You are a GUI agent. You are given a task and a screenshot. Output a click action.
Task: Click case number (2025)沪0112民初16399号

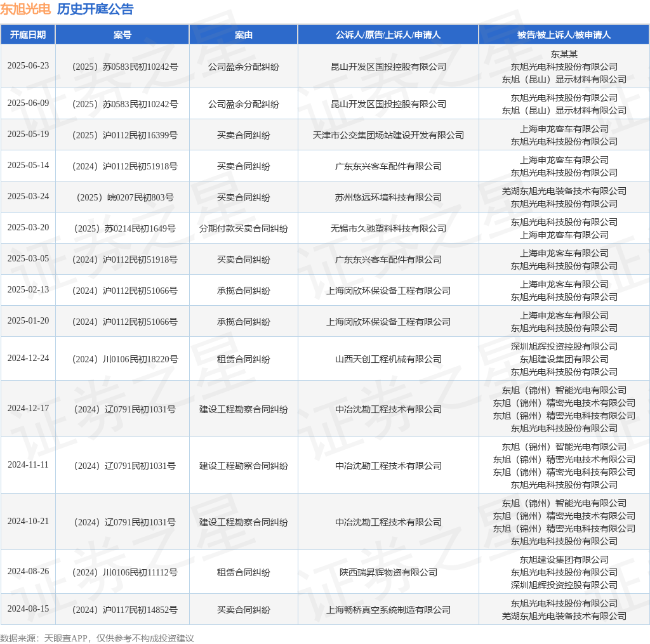(x=125, y=135)
